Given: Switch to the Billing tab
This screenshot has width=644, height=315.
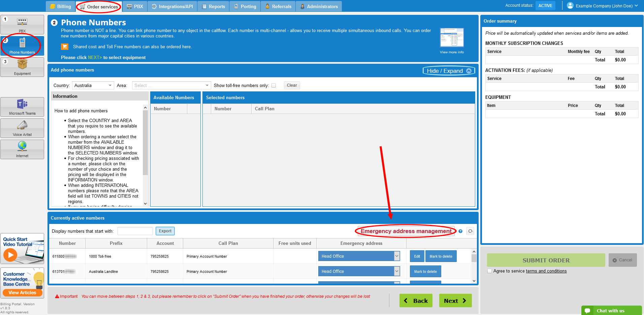Looking at the screenshot, I should pos(61,6).
